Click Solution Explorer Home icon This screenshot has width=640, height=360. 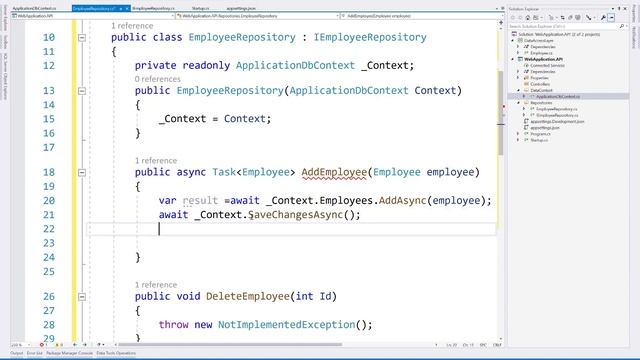tap(527, 18)
